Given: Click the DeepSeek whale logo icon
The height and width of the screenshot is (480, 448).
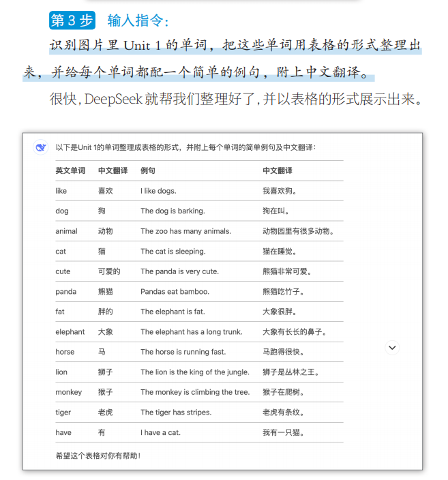Looking at the screenshot, I should click(x=41, y=147).
